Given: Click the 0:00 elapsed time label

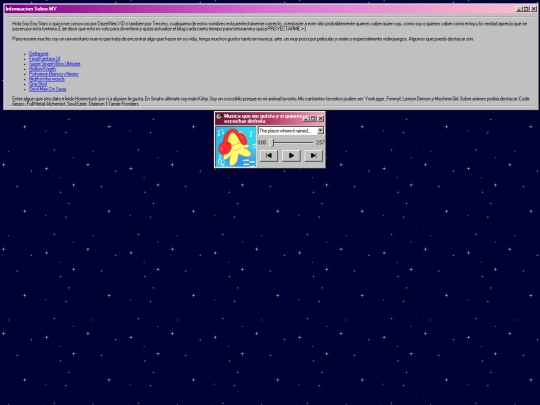Looking at the screenshot, I should coord(262,143).
